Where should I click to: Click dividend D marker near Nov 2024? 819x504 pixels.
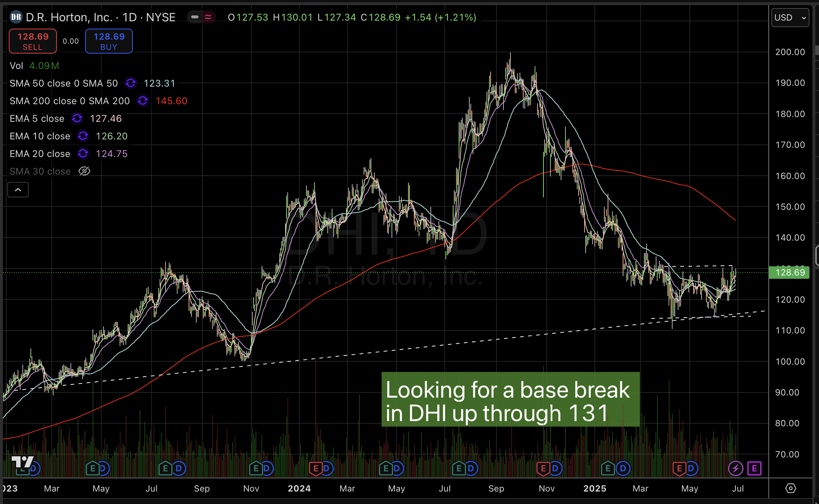coord(556,468)
